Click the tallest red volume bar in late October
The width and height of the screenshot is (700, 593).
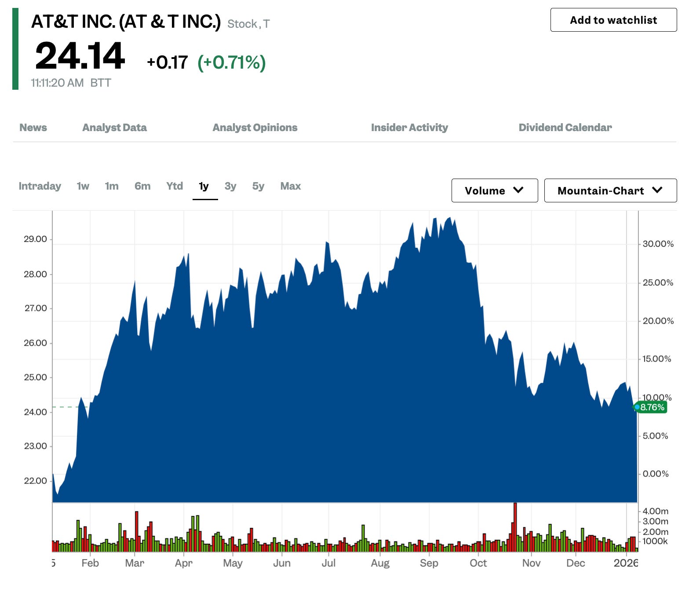pyautogui.click(x=515, y=527)
